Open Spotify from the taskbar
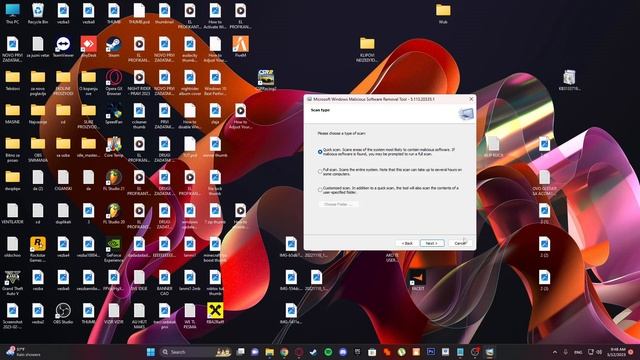Screen dimensions: 640x360 (328, 352)
